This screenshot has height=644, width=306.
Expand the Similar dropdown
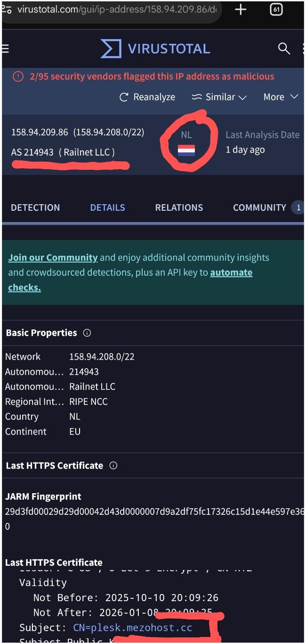click(219, 97)
